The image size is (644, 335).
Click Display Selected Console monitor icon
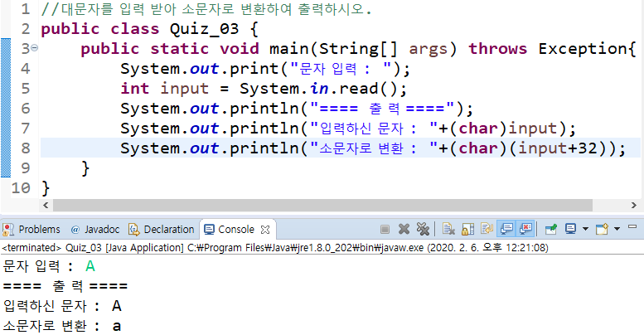point(570,229)
